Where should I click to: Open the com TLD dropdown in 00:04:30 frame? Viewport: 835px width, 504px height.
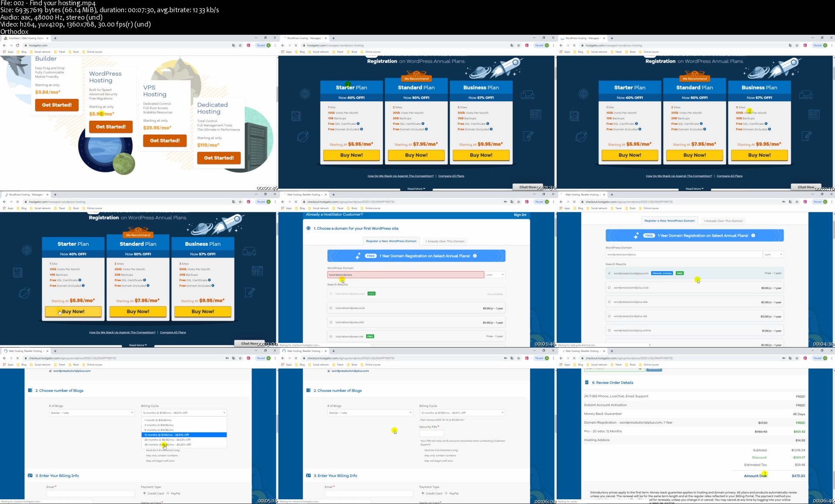[x=774, y=254]
